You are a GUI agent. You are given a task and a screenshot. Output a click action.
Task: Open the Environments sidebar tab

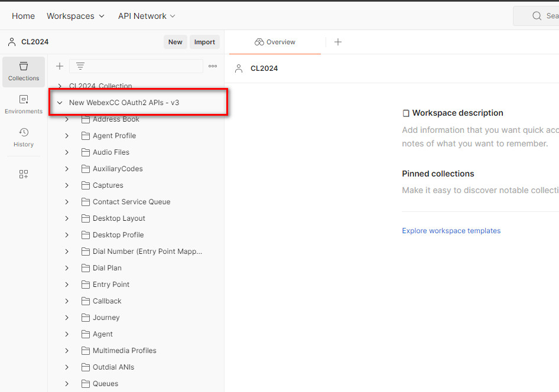[24, 104]
